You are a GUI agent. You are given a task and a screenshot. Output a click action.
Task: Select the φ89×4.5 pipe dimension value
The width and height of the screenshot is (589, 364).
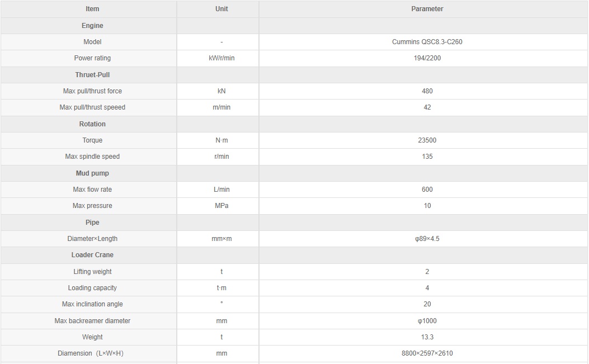point(427,239)
